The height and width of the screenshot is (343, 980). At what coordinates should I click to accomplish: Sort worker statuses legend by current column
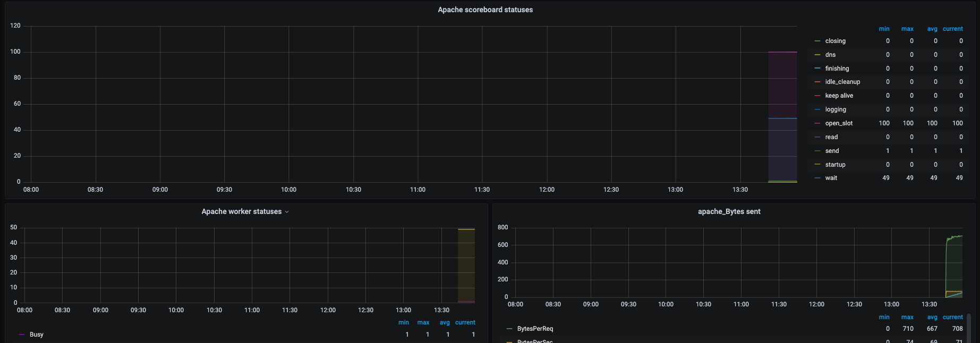pyautogui.click(x=465, y=322)
